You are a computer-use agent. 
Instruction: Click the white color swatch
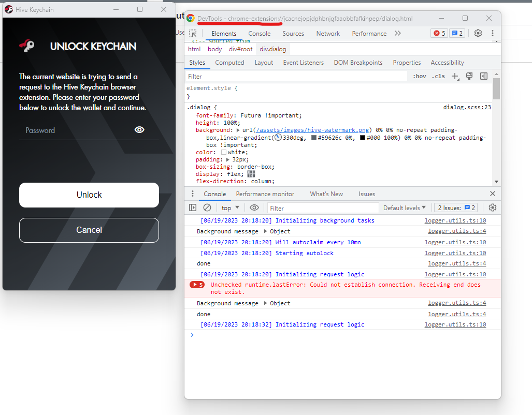pyautogui.click(x=224, y=152)
